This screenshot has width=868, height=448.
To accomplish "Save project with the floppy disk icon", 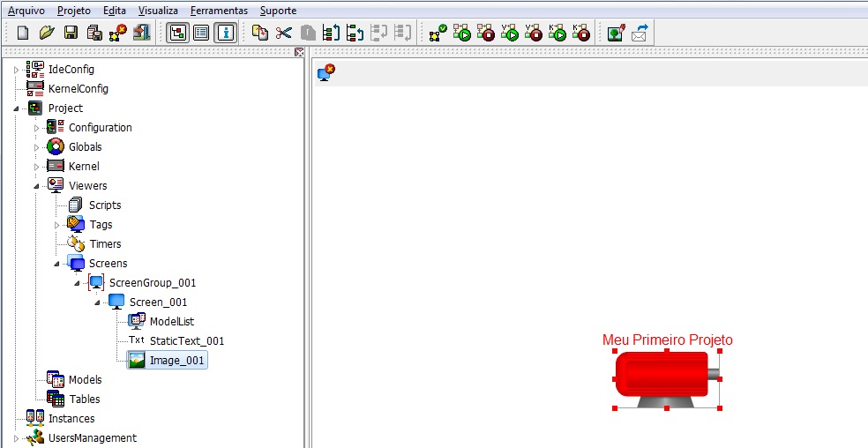I will click(x=71, y=33).
